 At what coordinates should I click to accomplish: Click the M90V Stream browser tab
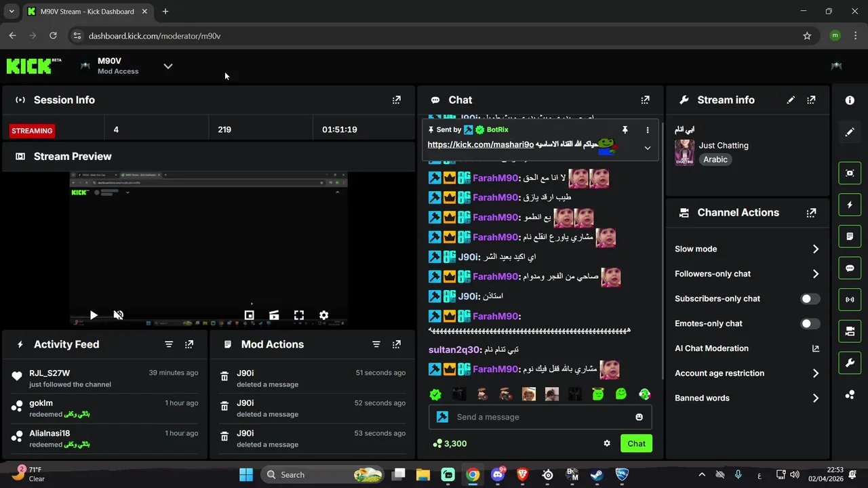click(87, 12)
